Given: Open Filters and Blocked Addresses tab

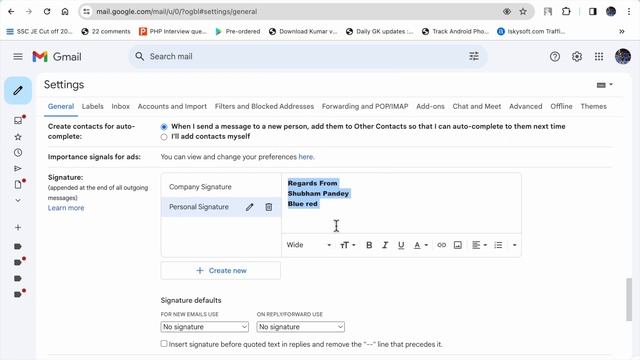Looking at the screenshot, I should tap(264, 106).
